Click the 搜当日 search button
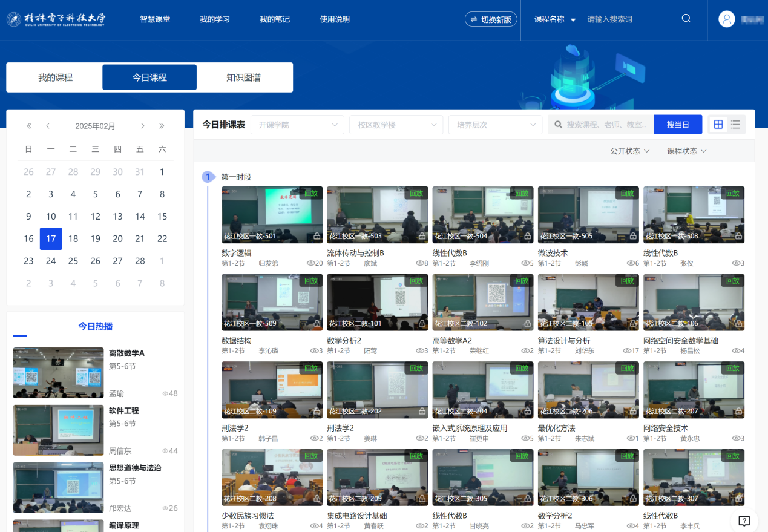The image size is (768, 532). click(678, 125)
